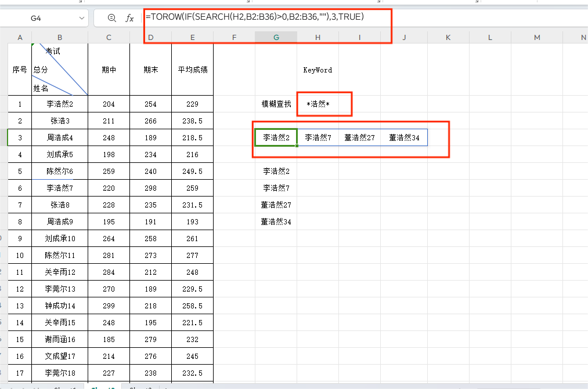Click the average score cell 258.5
This screenshot has height=389, width=588.
[x=192, y=306]
